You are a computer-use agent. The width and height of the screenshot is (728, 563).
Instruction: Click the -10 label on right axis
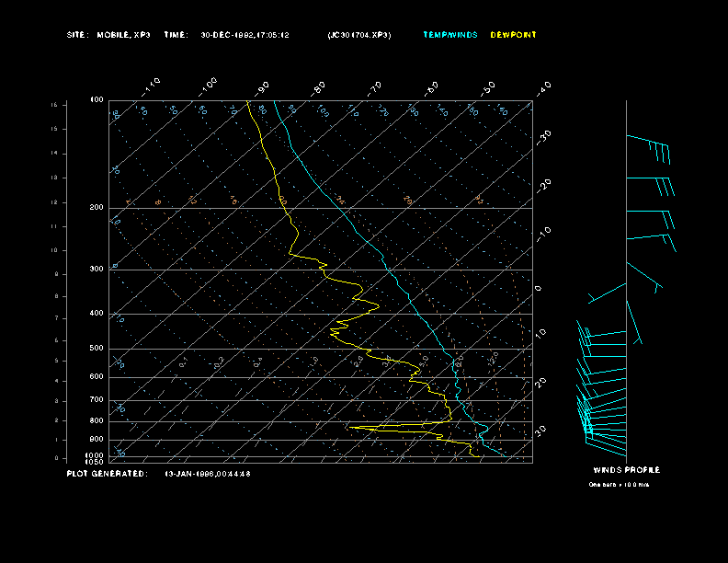[543, 235]
